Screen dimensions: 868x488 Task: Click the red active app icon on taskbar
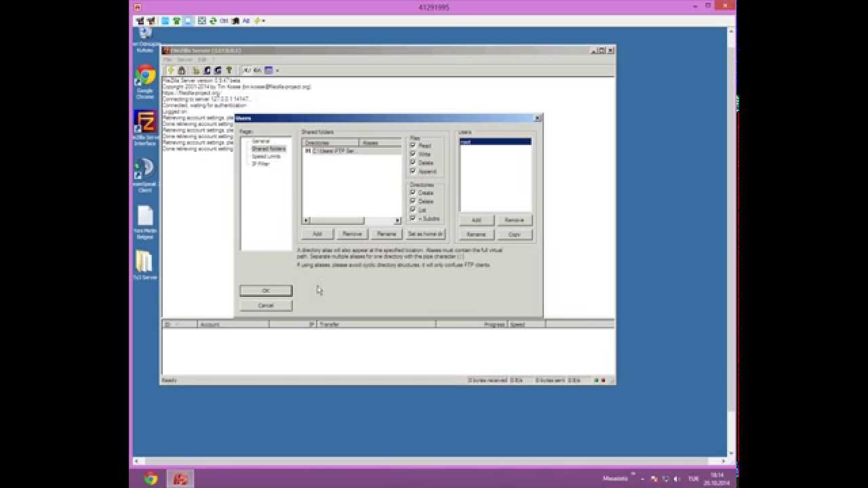click(x=180, y=479)
